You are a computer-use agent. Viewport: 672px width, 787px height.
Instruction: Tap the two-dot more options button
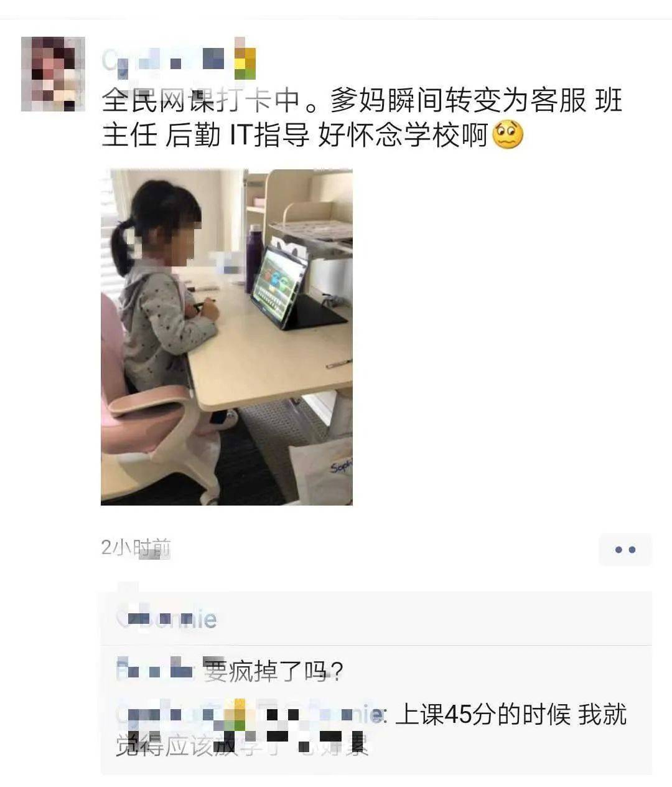pyautogui.click(x=625, y=550)
